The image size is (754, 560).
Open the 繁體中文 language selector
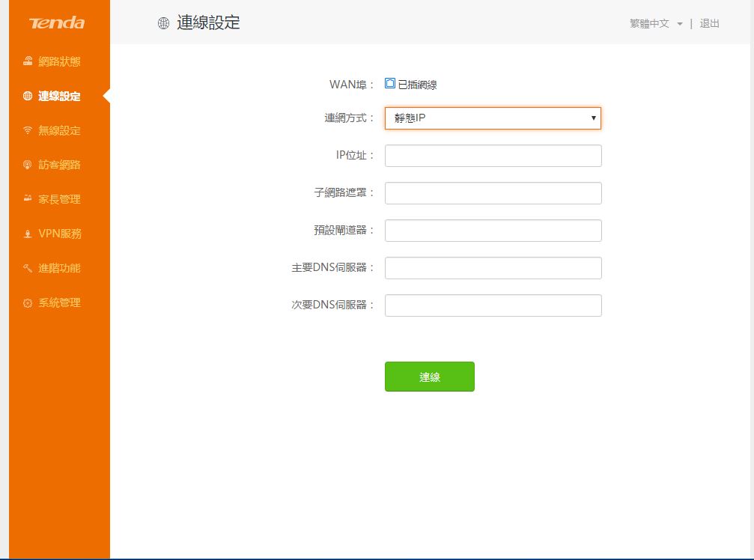(649, 23)
